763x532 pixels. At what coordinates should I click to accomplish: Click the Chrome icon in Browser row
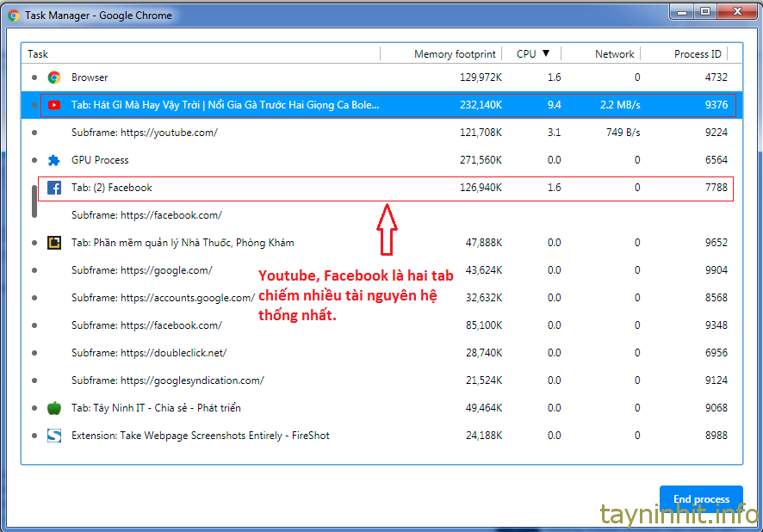(x=54, y=77)
